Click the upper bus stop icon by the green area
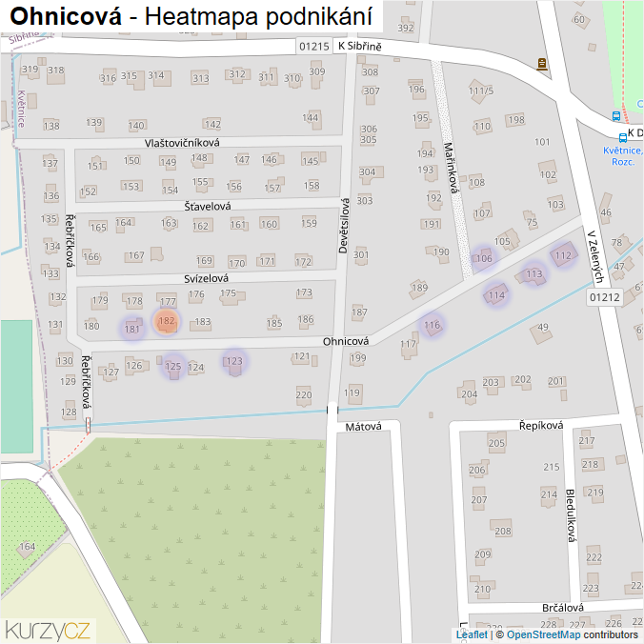 616,116
